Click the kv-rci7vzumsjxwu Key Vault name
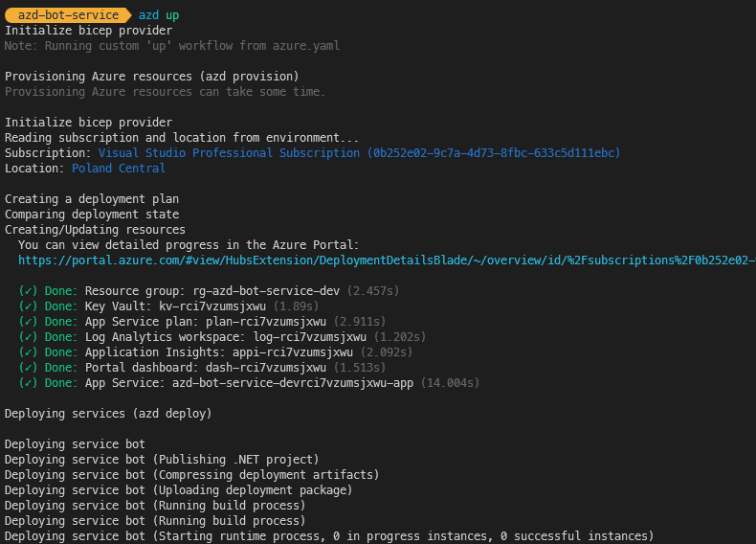The width and height of the screenshot is (756, 544). pos(212,306)
